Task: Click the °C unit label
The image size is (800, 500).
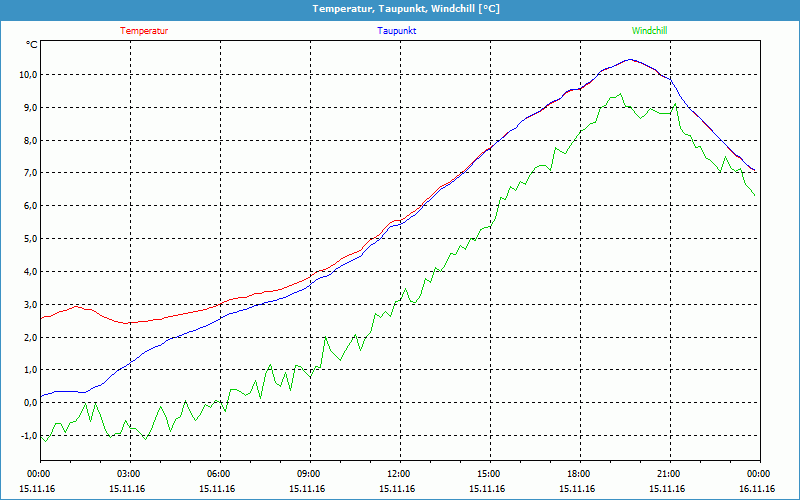Action: (x=32, y=44)
